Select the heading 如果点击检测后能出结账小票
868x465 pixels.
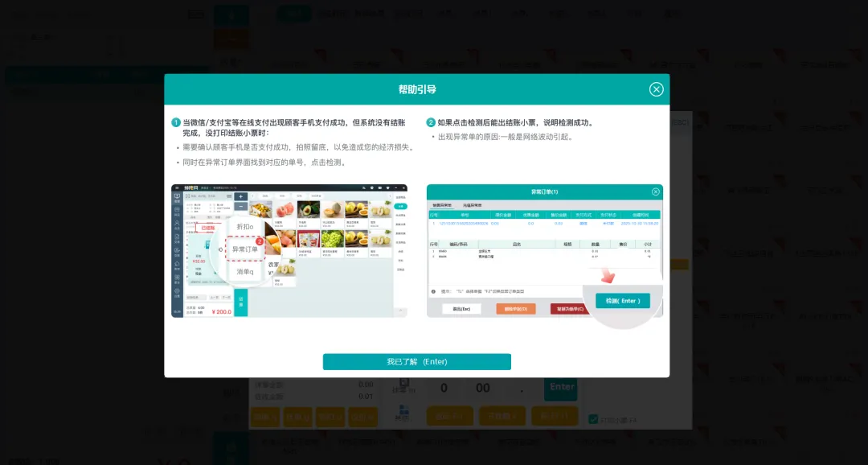(516, 123)
